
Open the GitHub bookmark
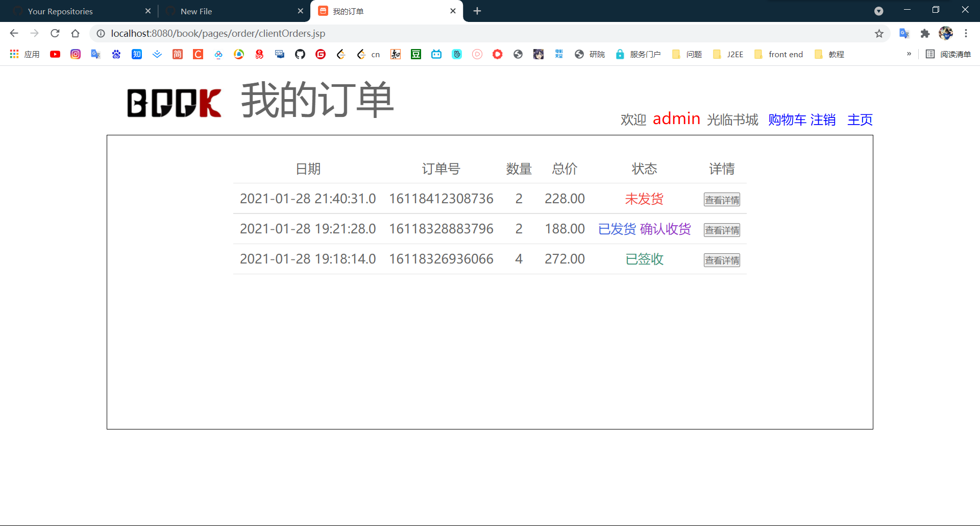(x=300, y=54)
